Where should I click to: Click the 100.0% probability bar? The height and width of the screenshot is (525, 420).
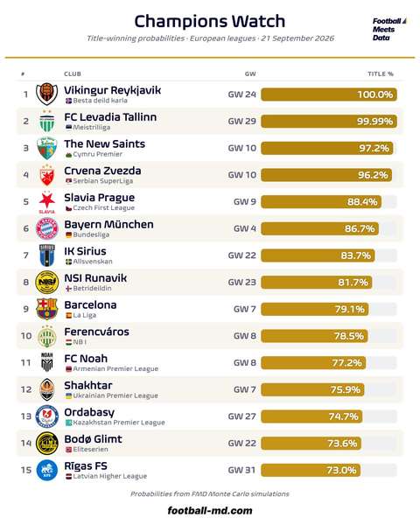click(329, 94)
